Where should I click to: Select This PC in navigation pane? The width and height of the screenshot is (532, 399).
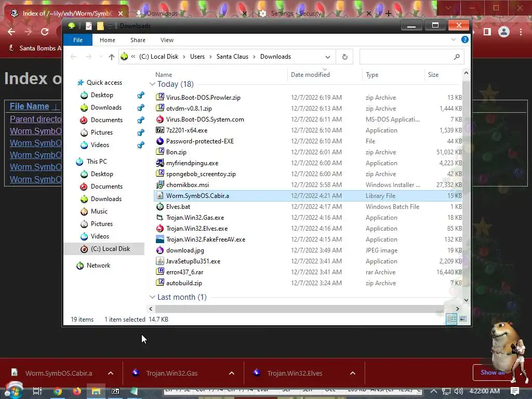click(96, 162)
